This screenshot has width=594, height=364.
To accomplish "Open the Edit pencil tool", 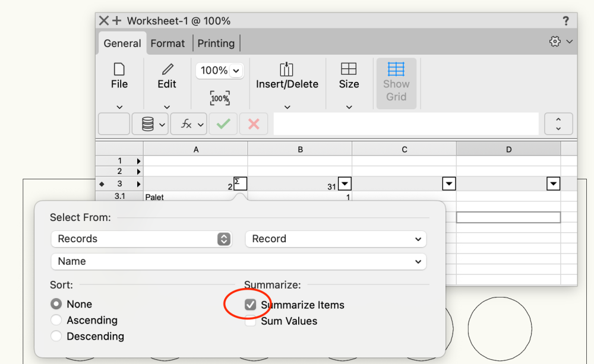I will (167, 70).
